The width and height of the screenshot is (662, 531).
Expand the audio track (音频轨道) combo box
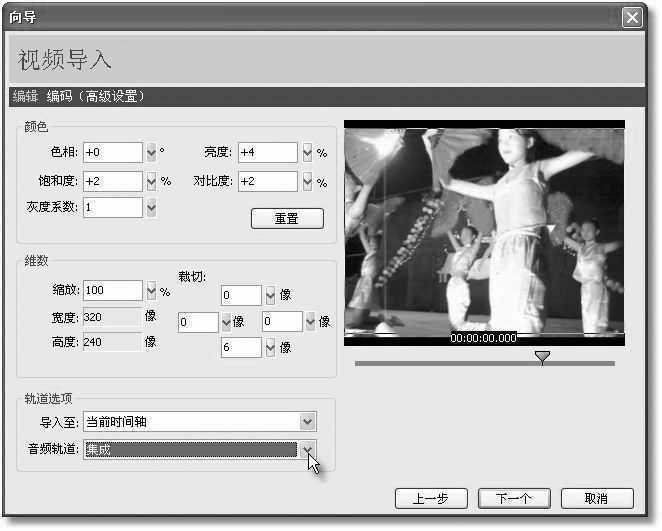pyautogui.click(x=308, y=450)
